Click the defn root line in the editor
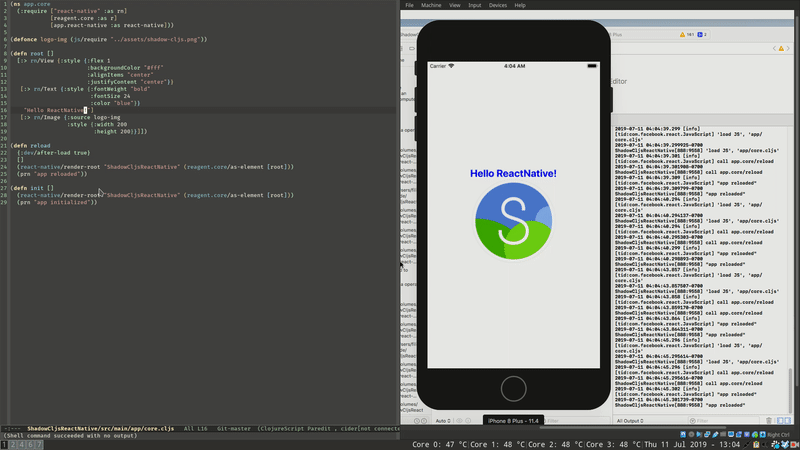 [x=32, y=54]
